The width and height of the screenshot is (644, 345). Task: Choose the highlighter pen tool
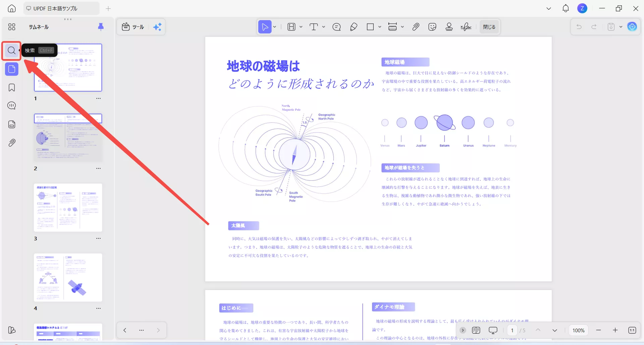tap(354, 27)
